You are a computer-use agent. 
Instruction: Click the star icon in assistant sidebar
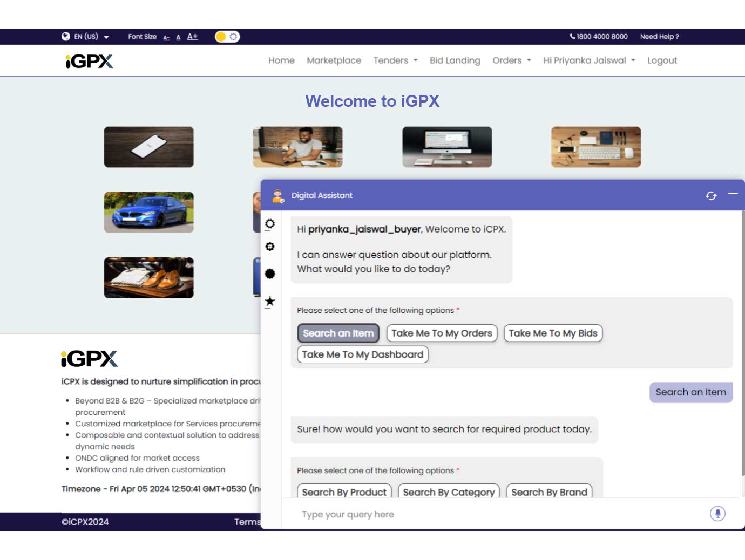click(270, 302)
